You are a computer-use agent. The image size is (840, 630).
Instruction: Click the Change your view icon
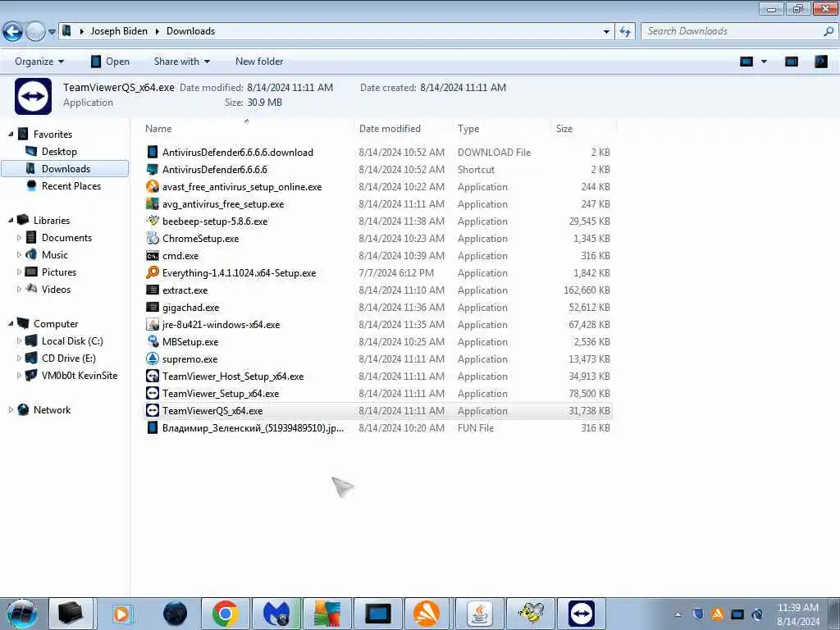coord(746,62)
